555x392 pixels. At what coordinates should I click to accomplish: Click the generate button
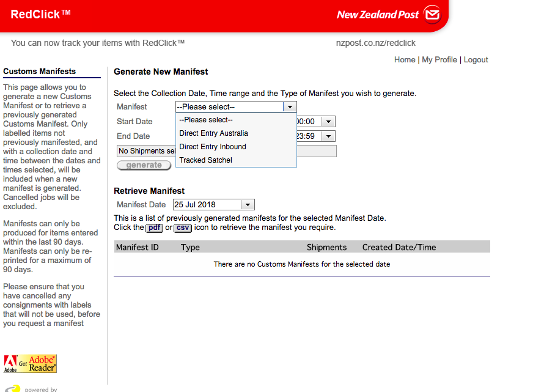click(x=144, y=165)
